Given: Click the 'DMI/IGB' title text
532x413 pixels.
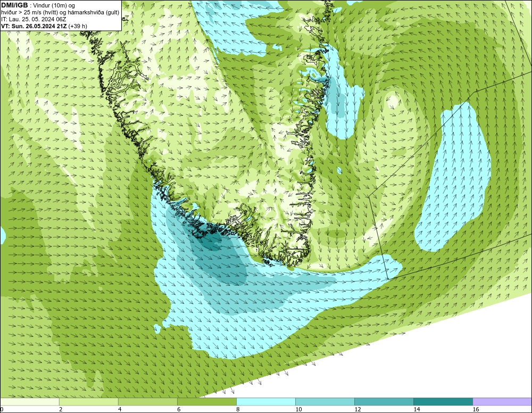Looking at the screenshot, I should click(14, 5).
